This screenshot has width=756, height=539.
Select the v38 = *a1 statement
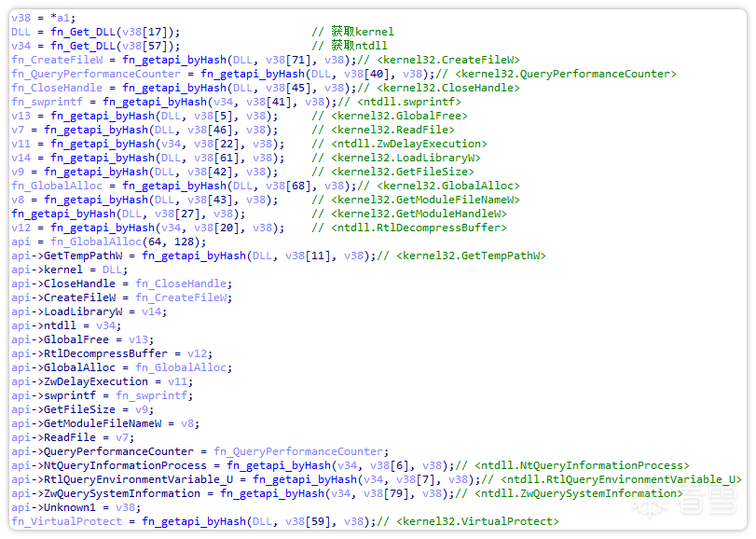(x=44, y=18)
